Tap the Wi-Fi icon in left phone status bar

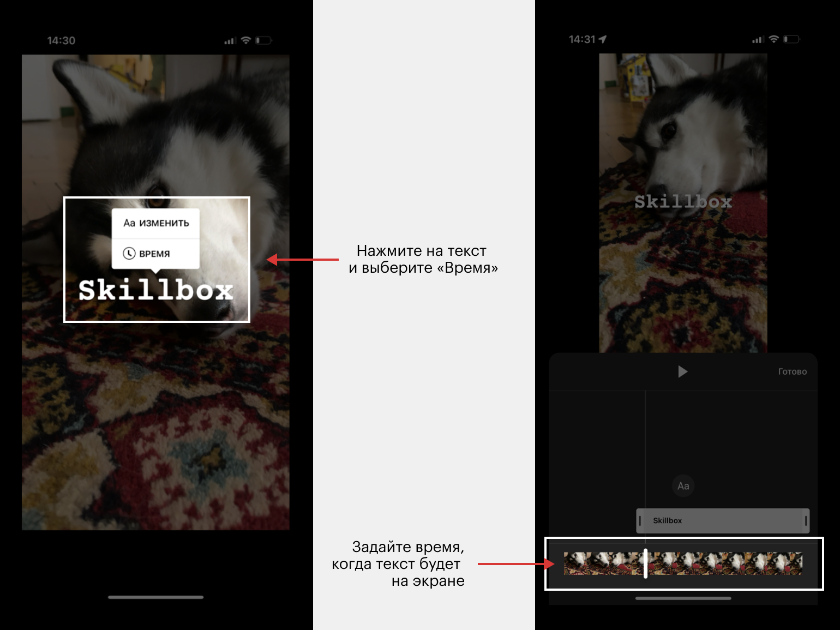[245, 40]
